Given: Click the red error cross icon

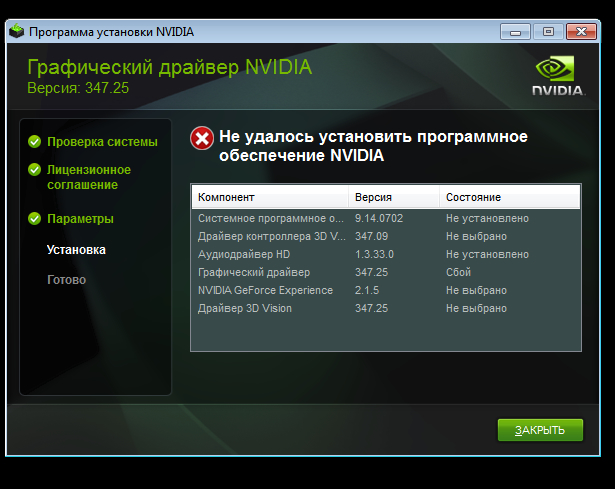Looking at the screenshot, I should [202, 138].
